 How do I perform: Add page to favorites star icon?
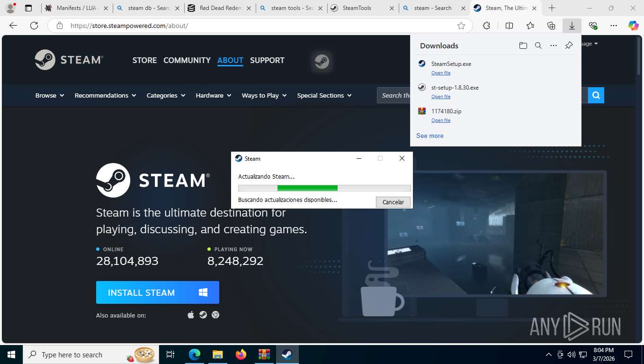click(x=461, y=26)
